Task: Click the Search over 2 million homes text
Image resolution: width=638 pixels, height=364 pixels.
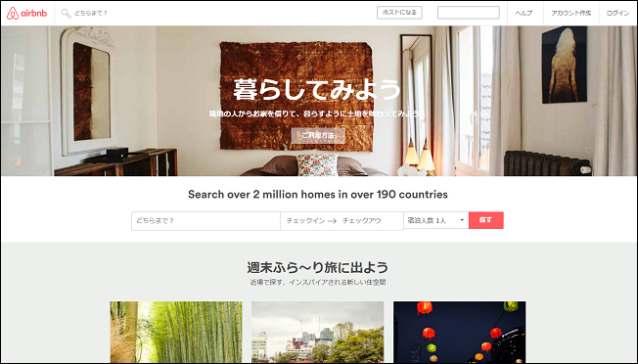Action: point(318,195)
